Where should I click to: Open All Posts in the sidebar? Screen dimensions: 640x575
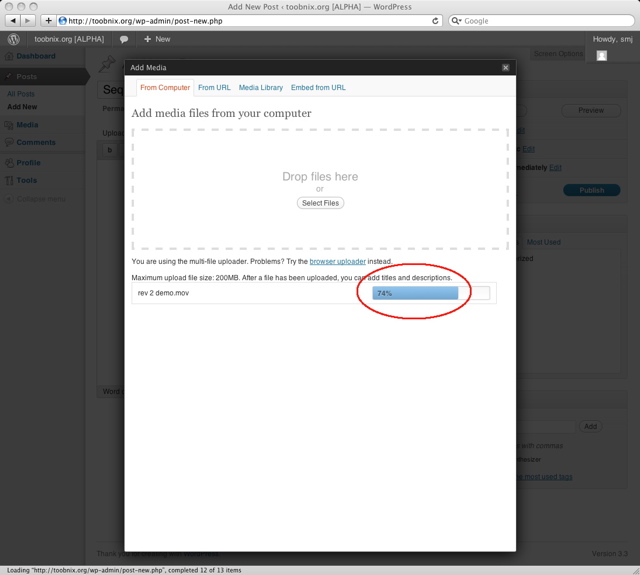click(21, 94)
